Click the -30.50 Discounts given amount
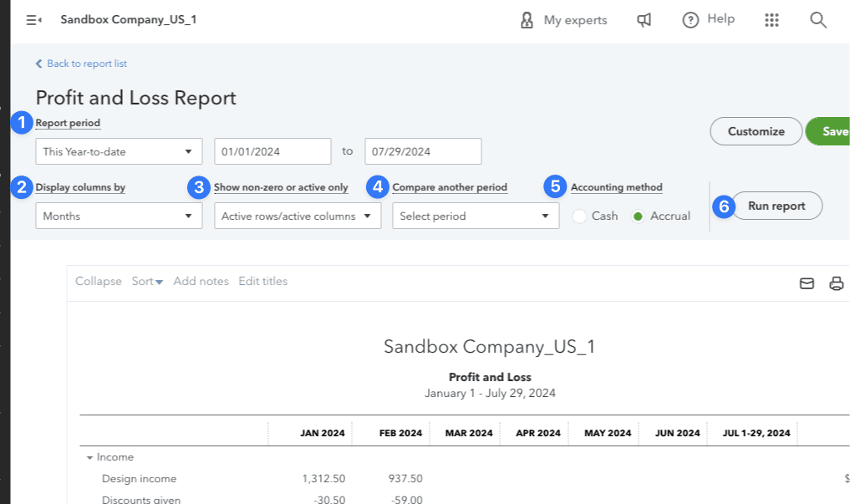 click(329, 500)
